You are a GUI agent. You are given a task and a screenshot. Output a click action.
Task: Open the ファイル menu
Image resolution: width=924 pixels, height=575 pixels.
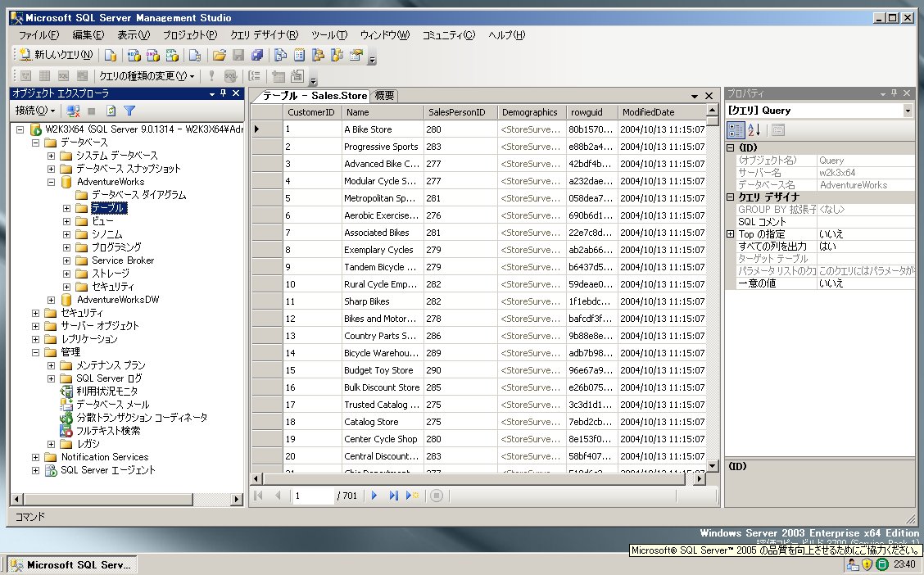(38, 34)
